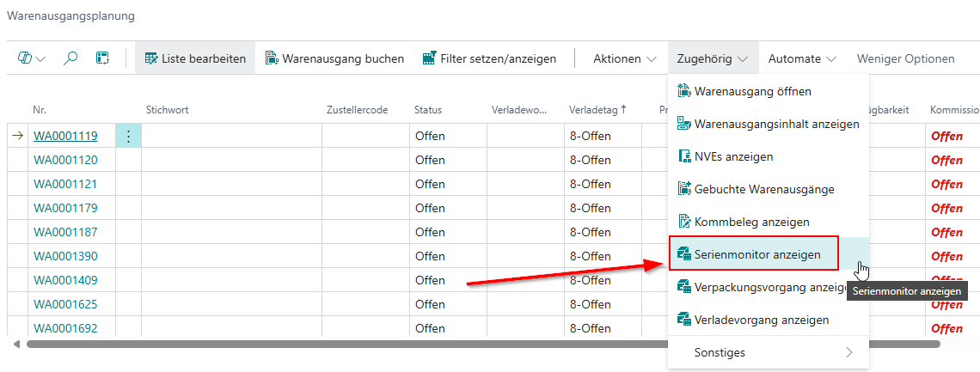980x372 pixels.
Task: Expand the Sonstiges submenu
Action: [768, 352]
